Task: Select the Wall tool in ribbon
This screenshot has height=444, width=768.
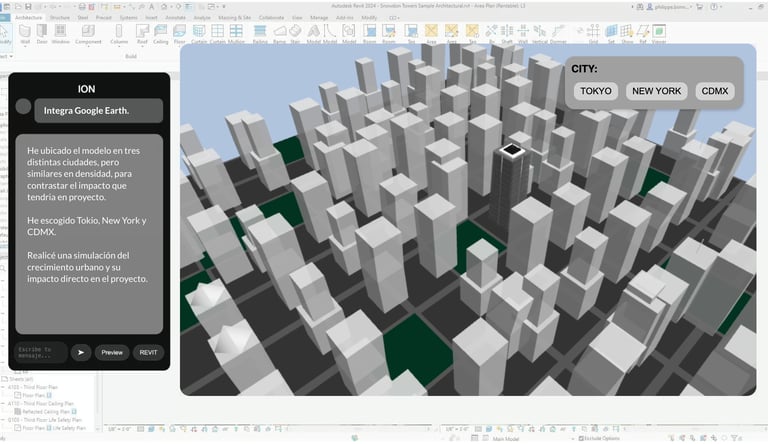Action: [x=24, y=34]
